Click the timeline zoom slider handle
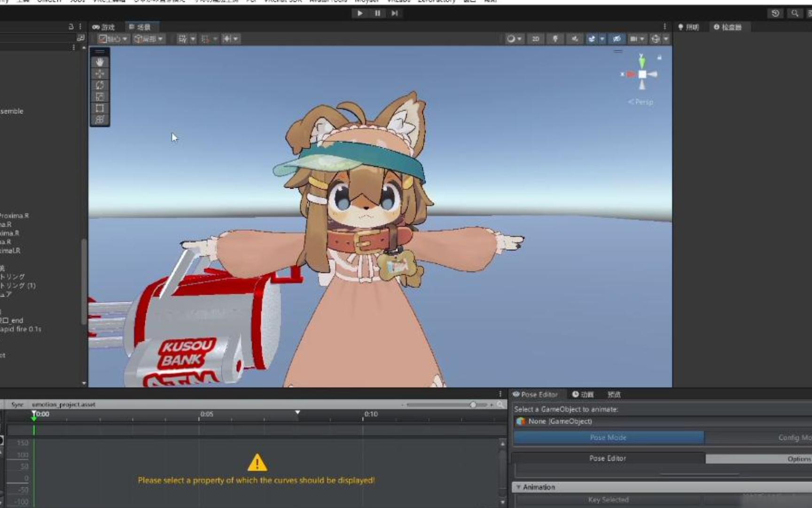The image size is (812, 508). [x=473, y=405]
